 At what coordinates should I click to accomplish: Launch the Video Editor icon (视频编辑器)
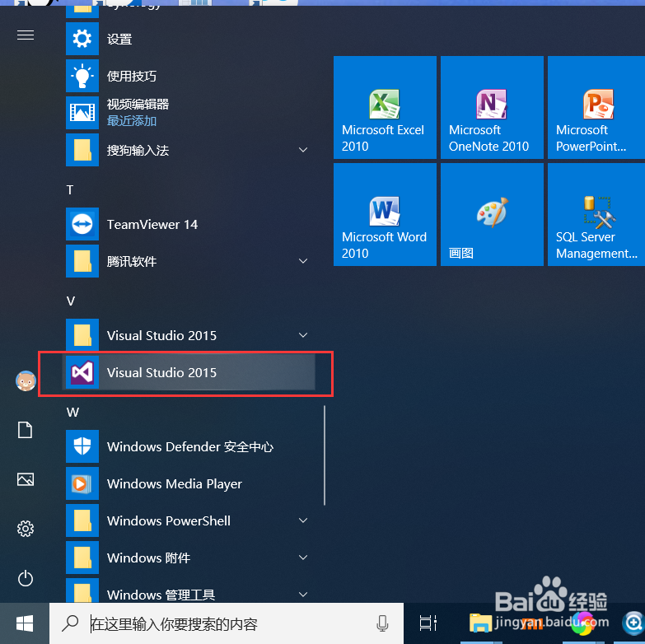click(82, 113)
